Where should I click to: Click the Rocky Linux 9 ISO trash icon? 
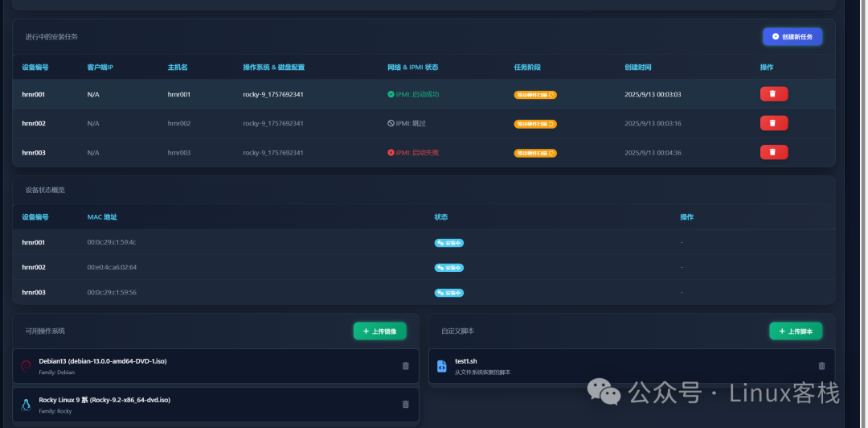click(406, 405)
